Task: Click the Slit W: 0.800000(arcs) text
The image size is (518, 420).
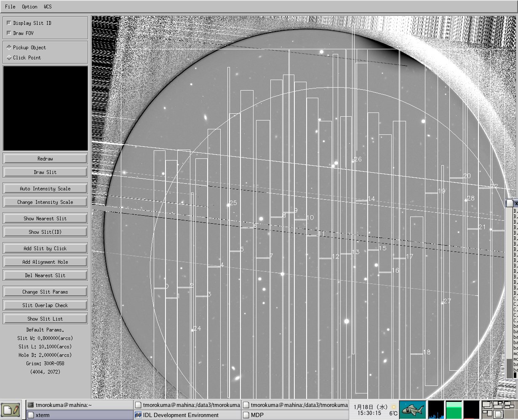Action: point(45,338)
